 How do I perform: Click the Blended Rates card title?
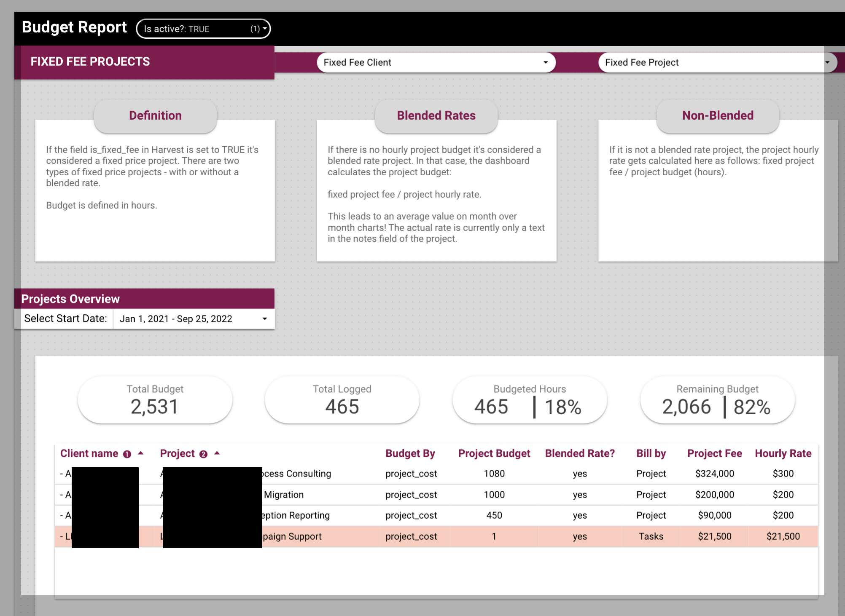click(x=436, y=115)
